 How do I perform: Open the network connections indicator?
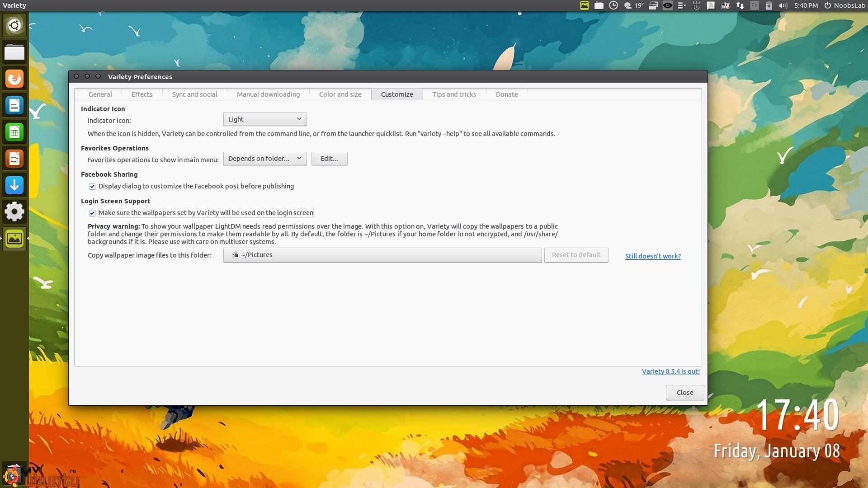click(740, 5)
